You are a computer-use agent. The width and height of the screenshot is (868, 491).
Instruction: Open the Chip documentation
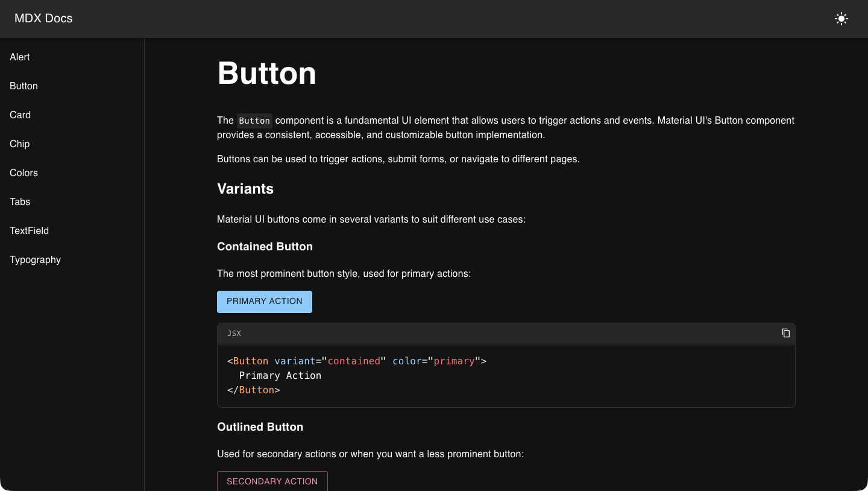(19, 144)
